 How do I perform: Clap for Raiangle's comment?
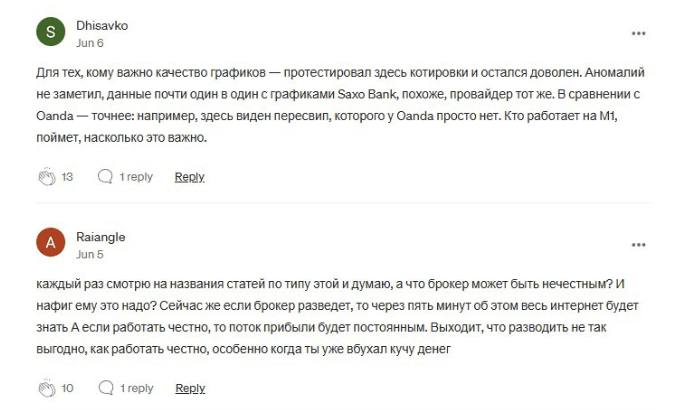(45, 388)
